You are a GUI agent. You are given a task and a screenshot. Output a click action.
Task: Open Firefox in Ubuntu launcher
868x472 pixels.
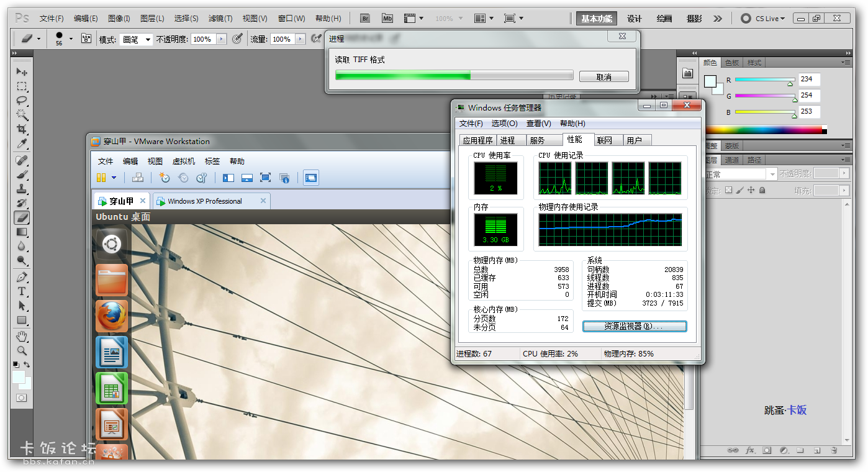[112, 316]
